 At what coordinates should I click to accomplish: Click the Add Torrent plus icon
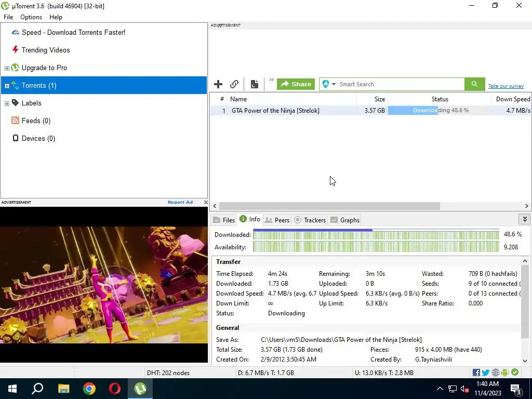(218, 84)
